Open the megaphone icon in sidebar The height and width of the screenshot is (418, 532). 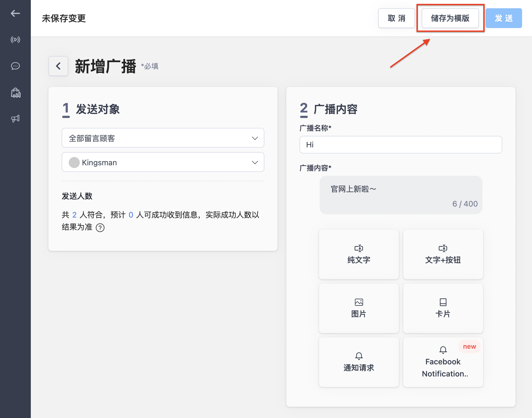click(x=15, y=119)
